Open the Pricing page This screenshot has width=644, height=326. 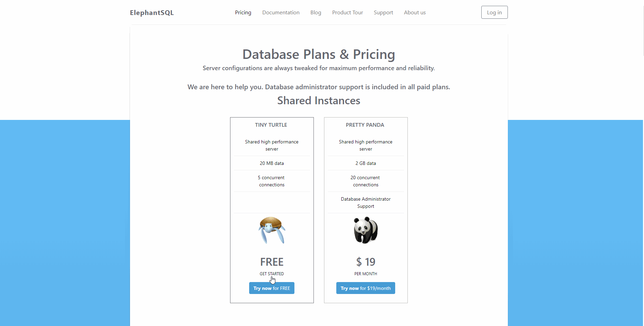pyautogui.click(x=243, y=12)
